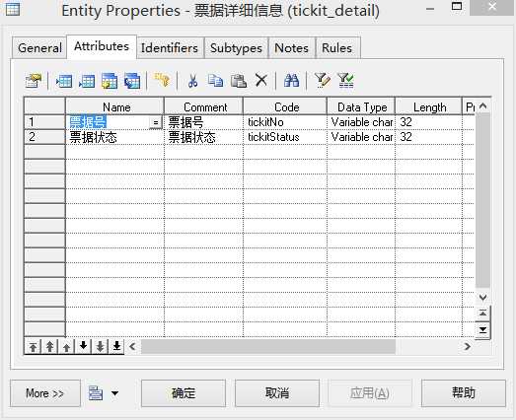The width and height of the screenshot is (516, 420).
Task: Click the entity window icon in the title bar
Action: [13, 9]
